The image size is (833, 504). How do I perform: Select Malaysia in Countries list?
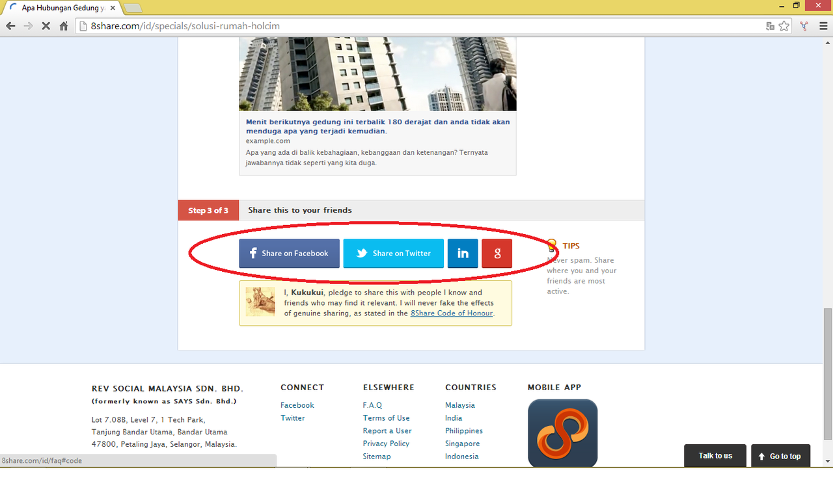click(x=460, y=405)
